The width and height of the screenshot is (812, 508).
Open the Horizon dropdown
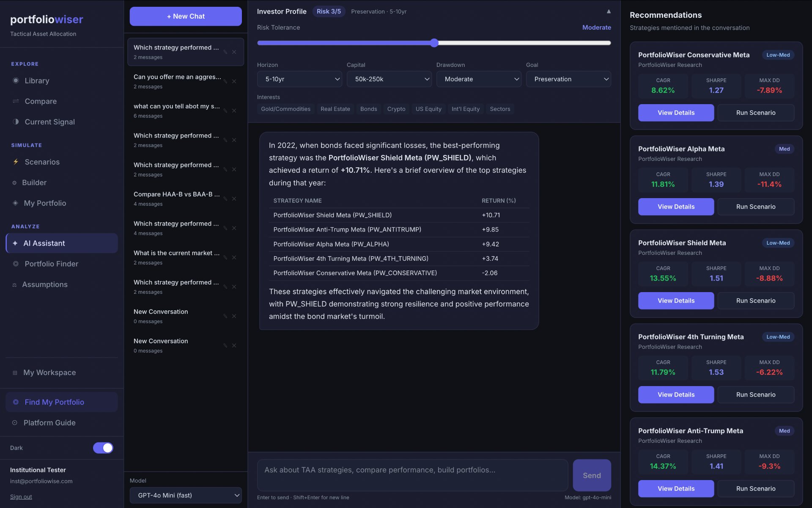(299, 79)
